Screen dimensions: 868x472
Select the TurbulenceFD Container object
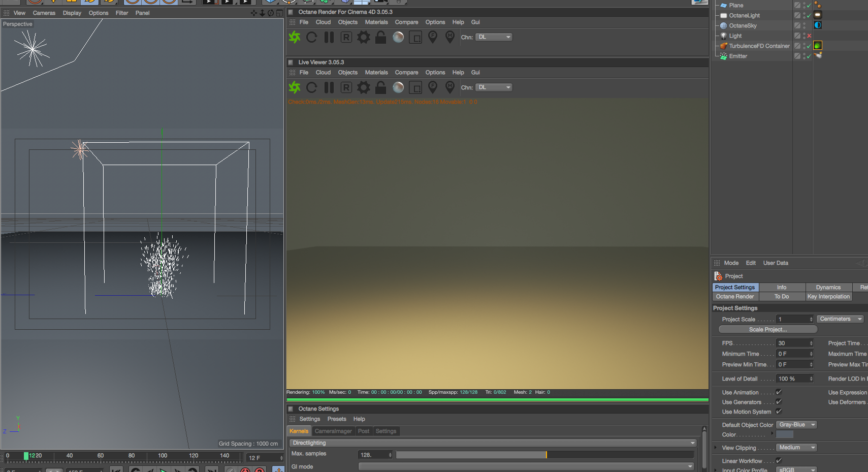coord(759,46)
